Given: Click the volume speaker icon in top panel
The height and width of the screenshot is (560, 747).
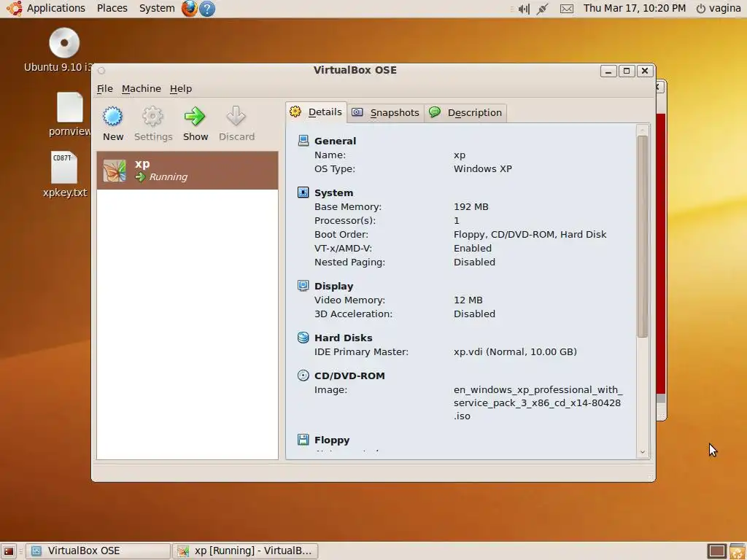Looking at the screenshot, I should (524, 9).
